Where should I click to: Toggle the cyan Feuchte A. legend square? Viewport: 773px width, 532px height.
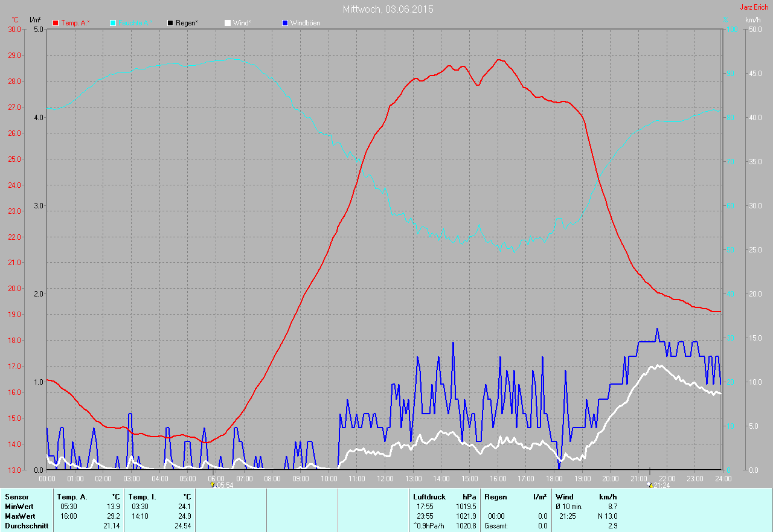113,23
